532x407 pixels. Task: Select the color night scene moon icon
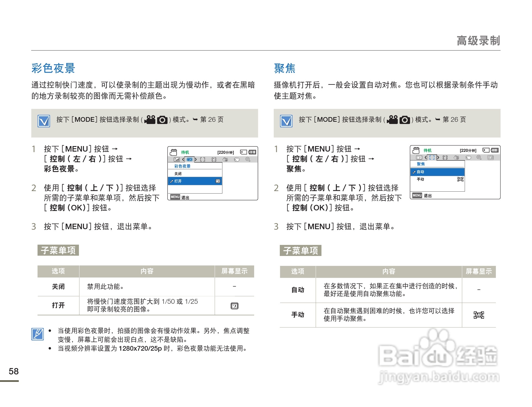click(x=190, y=159)
